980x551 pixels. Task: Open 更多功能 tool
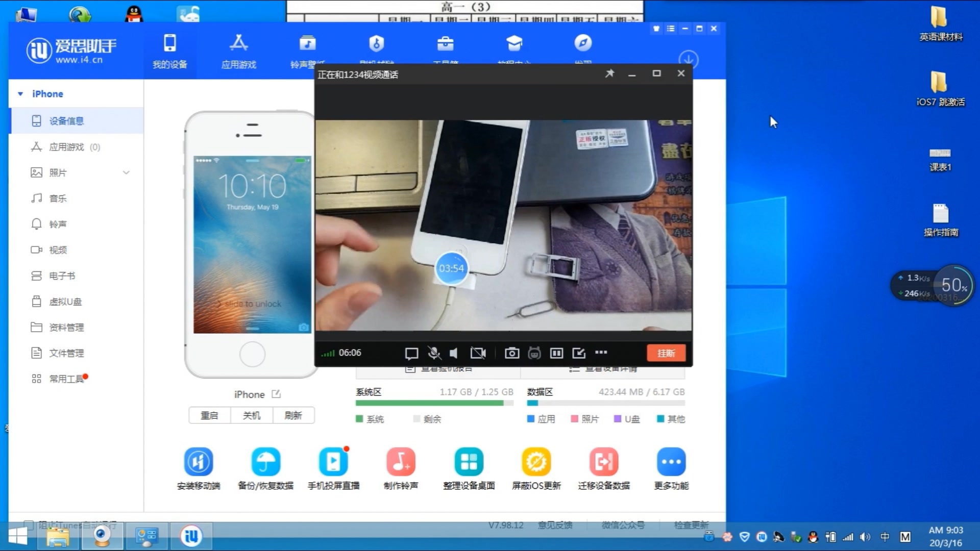coord(671,468)
